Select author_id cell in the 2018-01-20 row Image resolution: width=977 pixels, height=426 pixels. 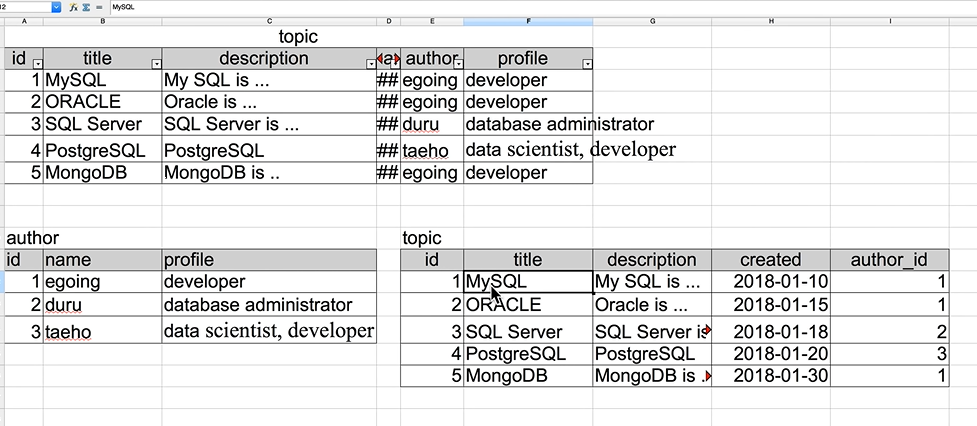[x=890, y=354]
